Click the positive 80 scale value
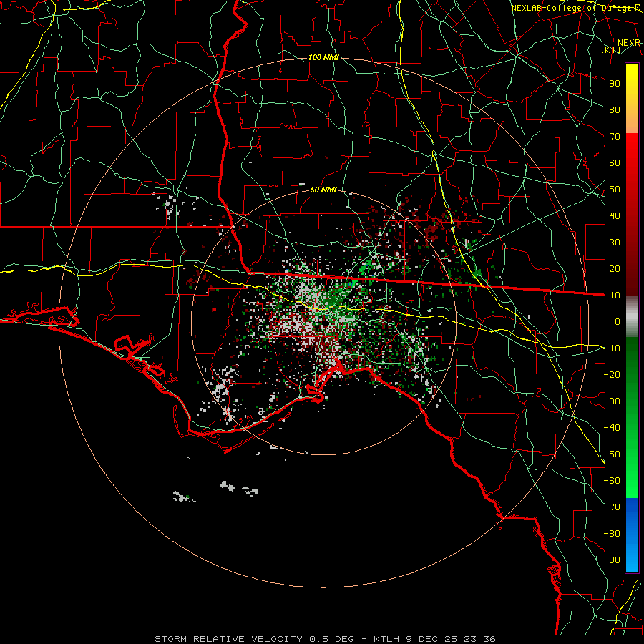 click(x=615, y=109)
